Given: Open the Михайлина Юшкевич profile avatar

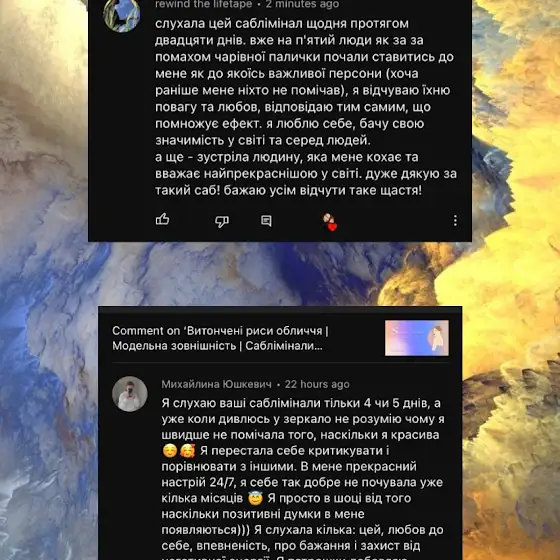Looking at the screenshot, I should tap(130, 394).
